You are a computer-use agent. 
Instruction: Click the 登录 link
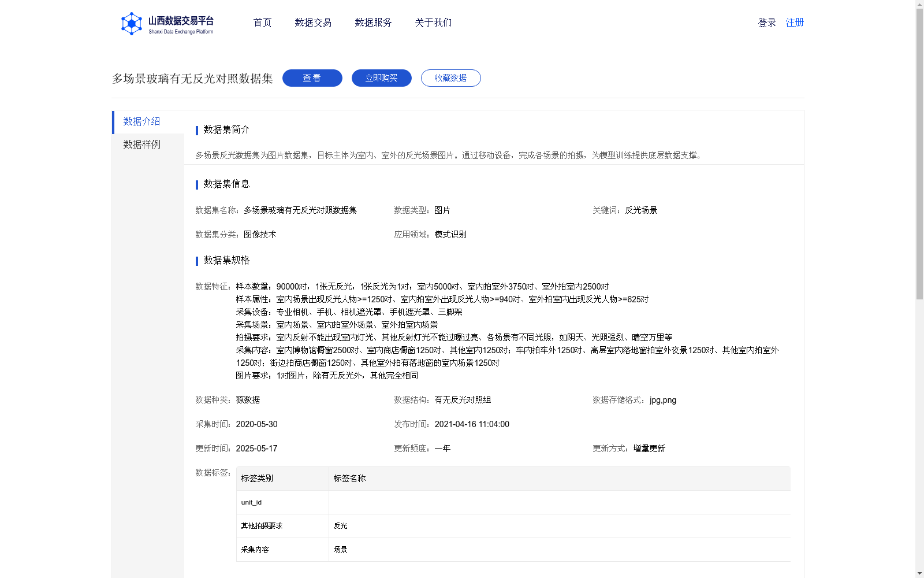[x=767, y=23]
